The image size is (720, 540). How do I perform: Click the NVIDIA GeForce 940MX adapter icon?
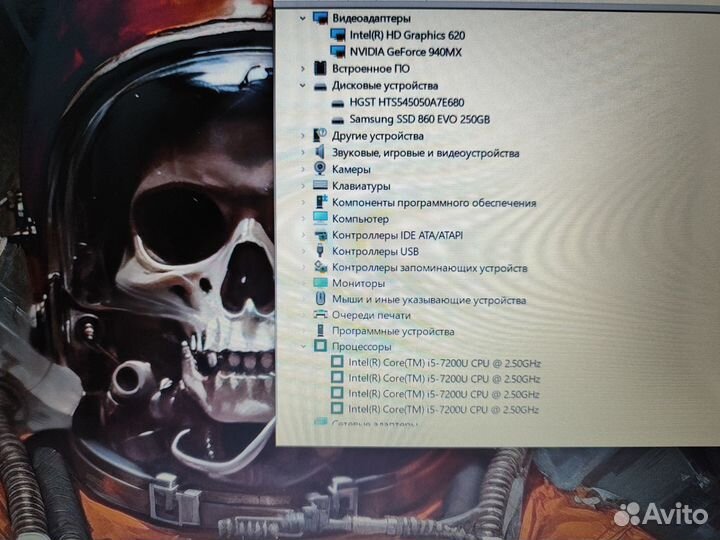click(x=338, y=52)
